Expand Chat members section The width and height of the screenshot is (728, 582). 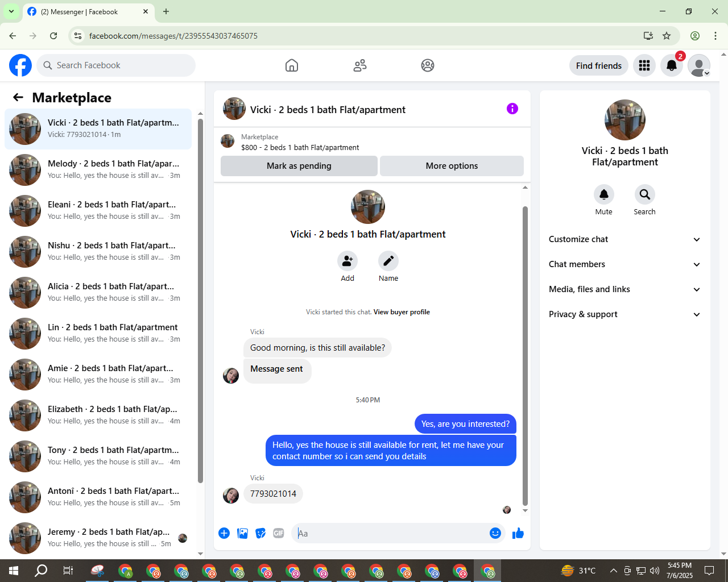[624, 264]
